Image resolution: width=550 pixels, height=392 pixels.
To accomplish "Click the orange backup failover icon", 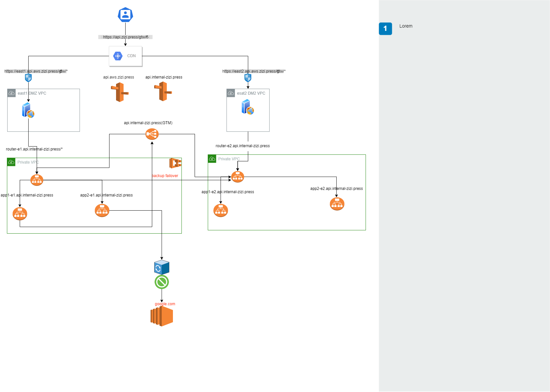I will point(176,163).
